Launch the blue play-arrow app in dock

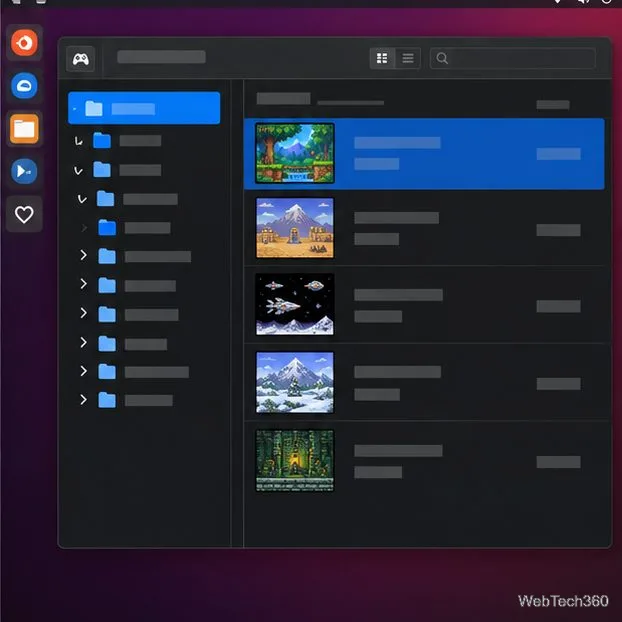coord(24,171)
